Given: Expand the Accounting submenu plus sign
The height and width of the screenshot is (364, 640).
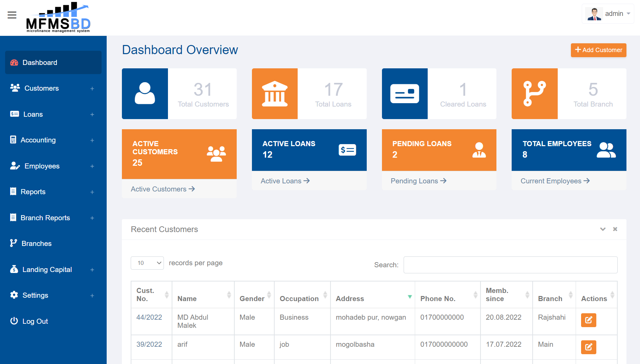Looking at the screenshot, I should pyautogui.click(x=92, y=140).
